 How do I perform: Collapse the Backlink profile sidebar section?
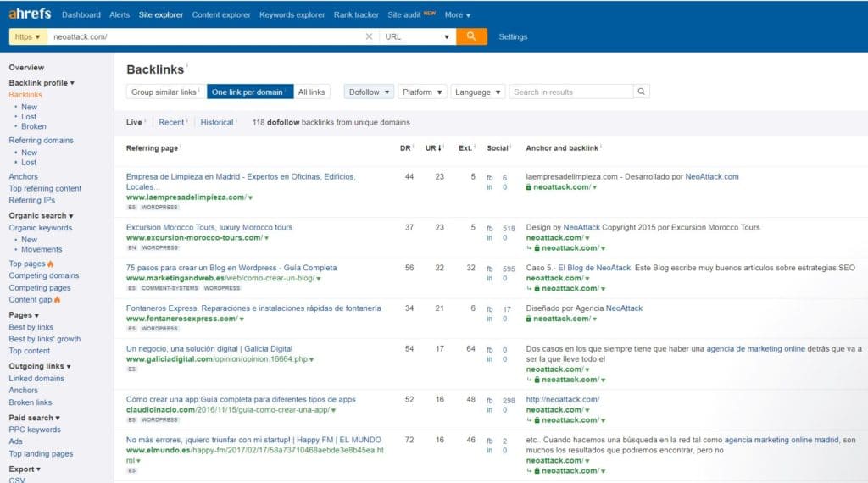(42, 82)
